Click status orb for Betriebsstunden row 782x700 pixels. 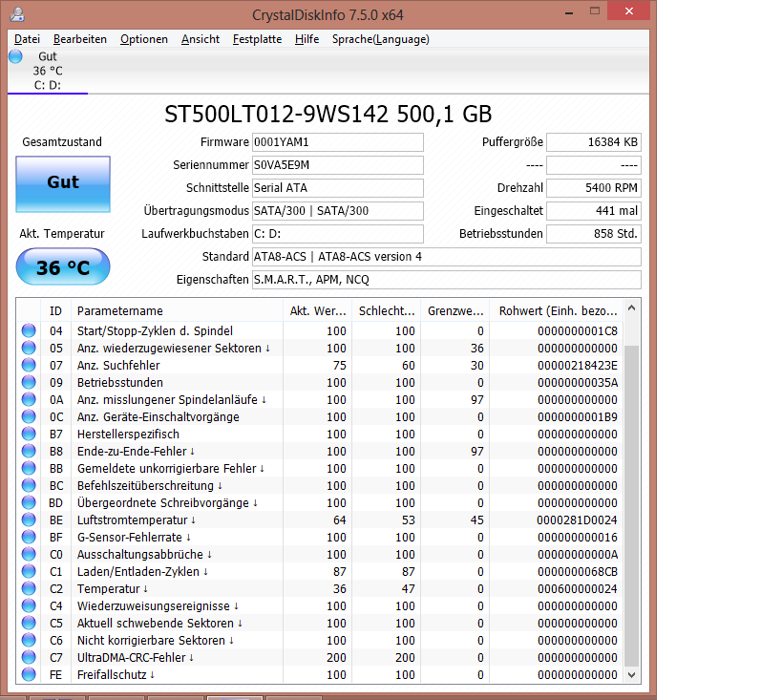(x=29, y=382)
